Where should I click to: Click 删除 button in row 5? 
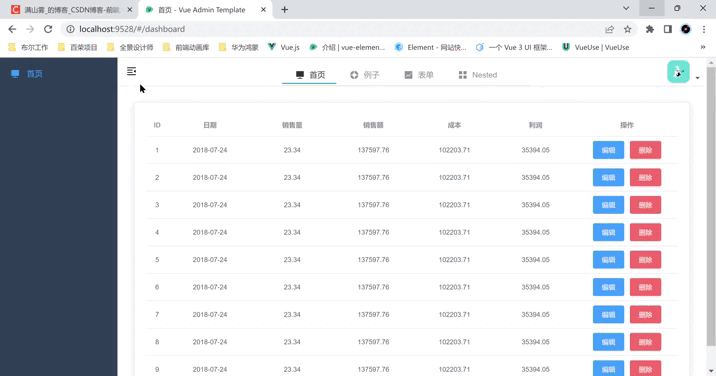pos(645,259)
